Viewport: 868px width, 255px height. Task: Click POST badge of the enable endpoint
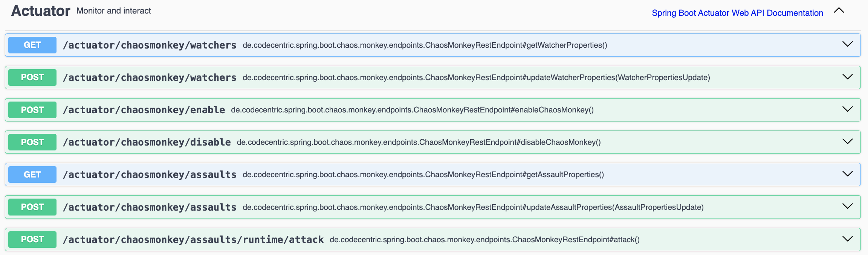32,110
